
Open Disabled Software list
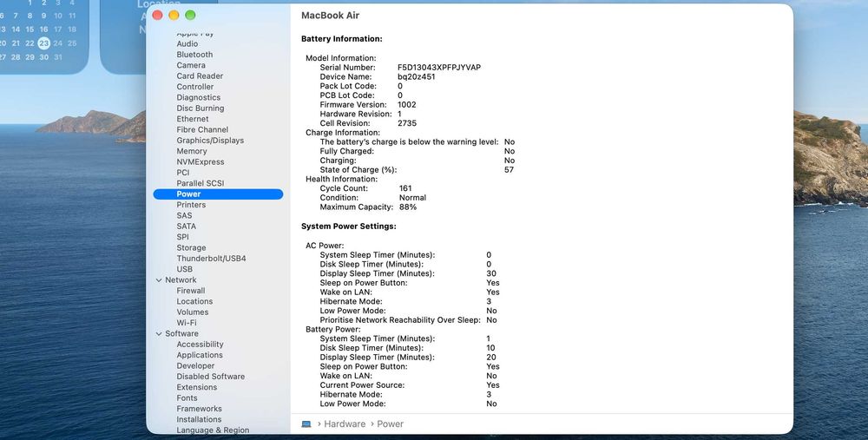tap(210, 377)
